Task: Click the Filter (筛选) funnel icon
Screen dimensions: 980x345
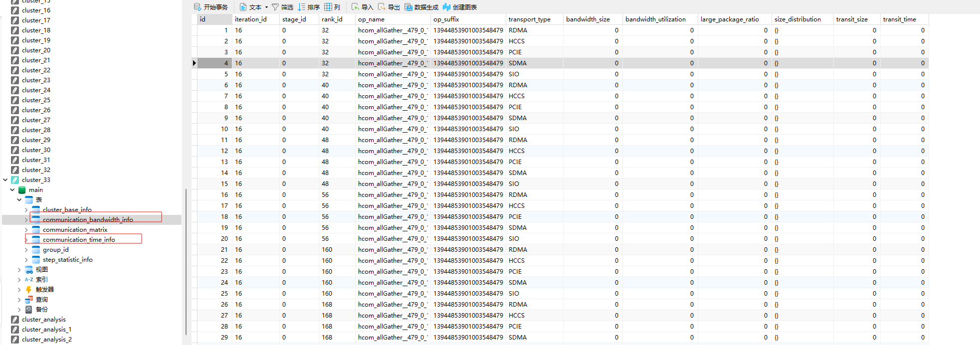Action: point(275,7)
